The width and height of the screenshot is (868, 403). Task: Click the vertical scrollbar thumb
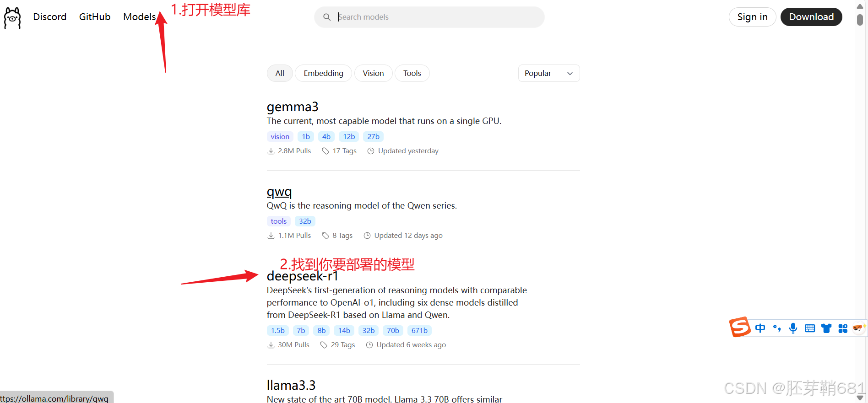[x=860, y=20]
